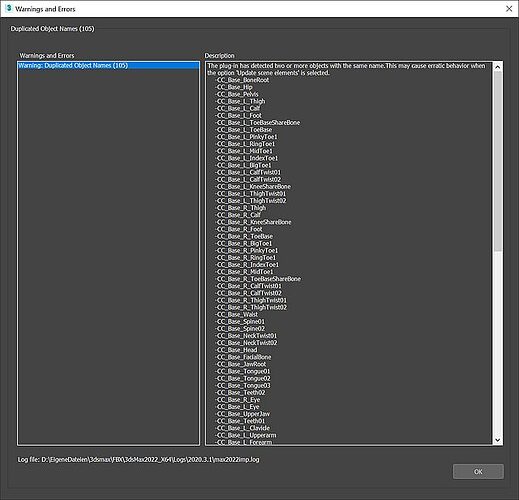The height and width of the screenshot is (500, 519).
Task: Click the CC_Base_R_ThighTwist02 entry
Action: click(x=251, y=307)
